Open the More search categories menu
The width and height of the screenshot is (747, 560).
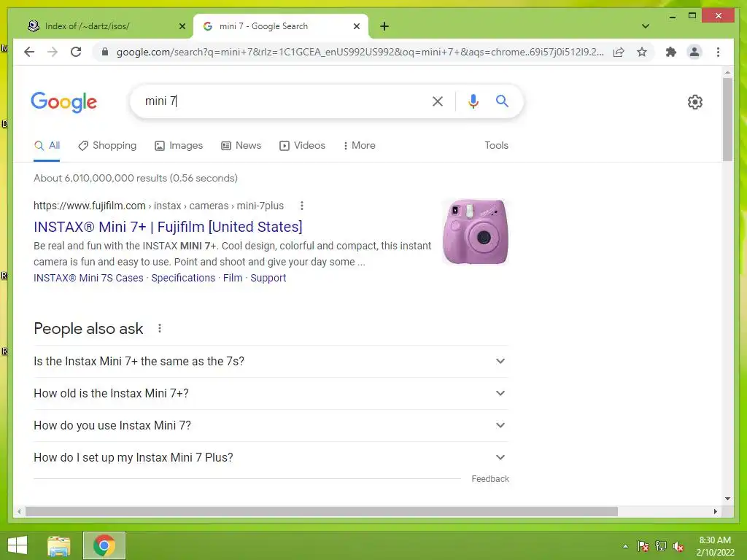click(359, 146)
